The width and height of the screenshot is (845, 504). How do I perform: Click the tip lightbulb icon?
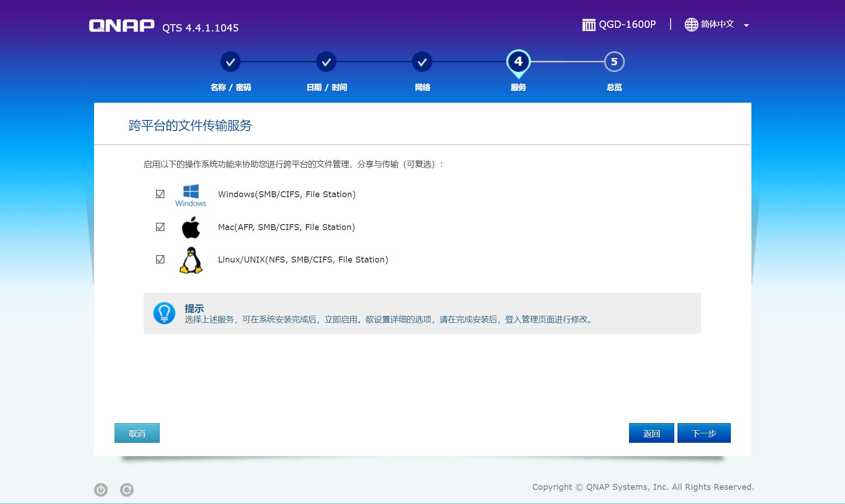[x=165, y=313]
